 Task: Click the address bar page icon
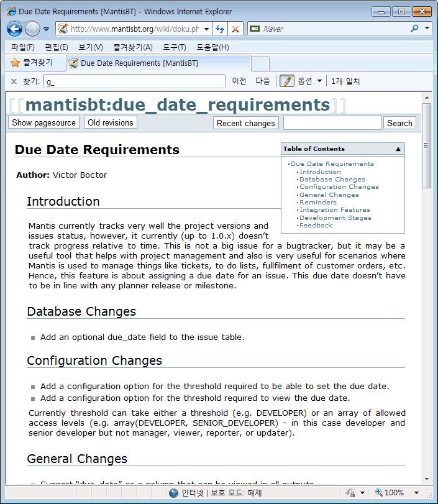click(x=63, y=29)
